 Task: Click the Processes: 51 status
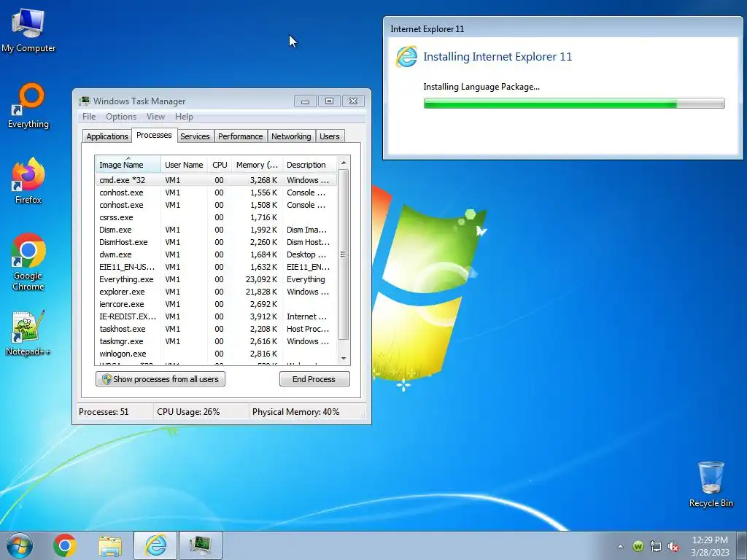click(104, 412)
